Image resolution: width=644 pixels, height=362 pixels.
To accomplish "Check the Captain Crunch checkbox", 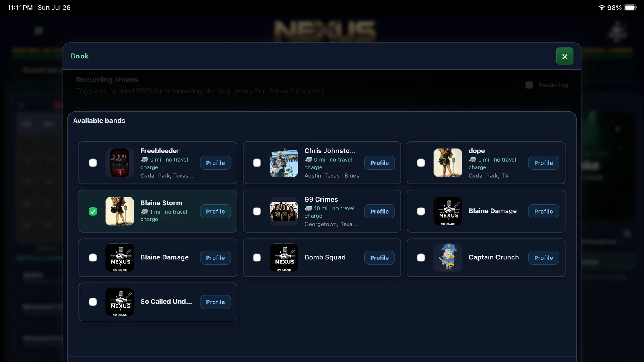I will point(421,258).
